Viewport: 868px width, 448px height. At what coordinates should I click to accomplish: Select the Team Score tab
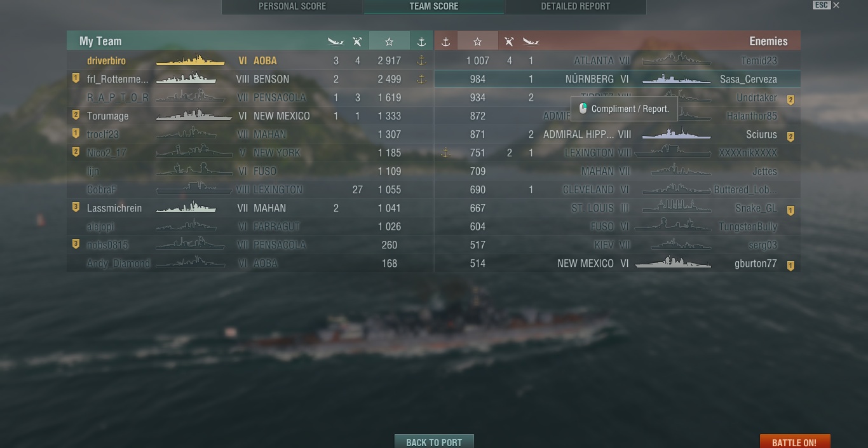pyautogui.click(x=434, y=6)
